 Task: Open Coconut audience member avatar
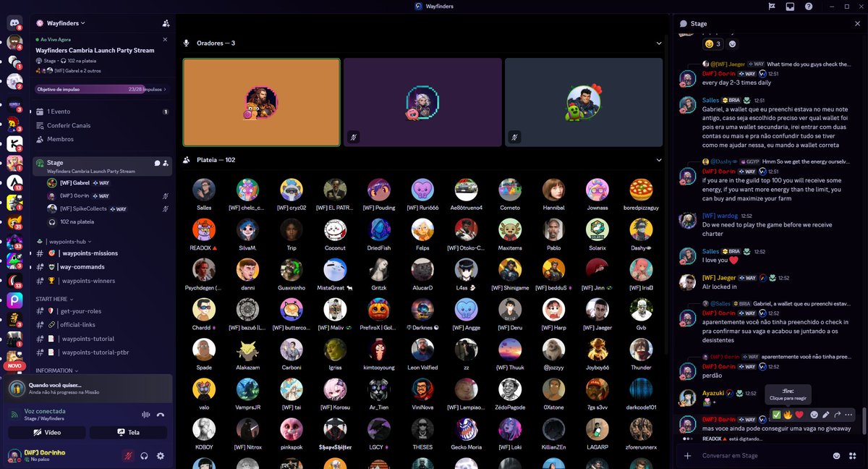335,229
